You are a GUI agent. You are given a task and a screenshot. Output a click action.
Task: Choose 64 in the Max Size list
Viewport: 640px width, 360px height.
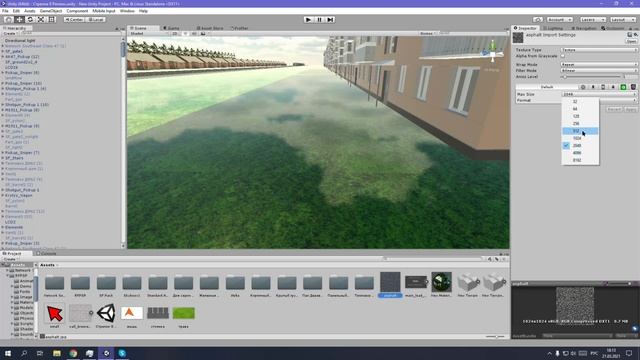(580, 109)
